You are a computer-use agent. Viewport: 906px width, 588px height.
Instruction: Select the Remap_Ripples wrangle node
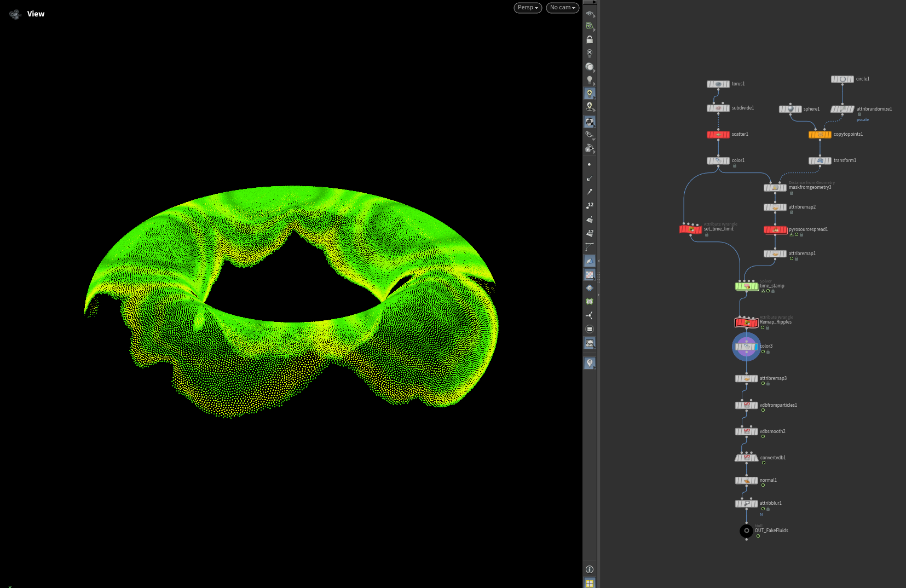click(746, 323)
